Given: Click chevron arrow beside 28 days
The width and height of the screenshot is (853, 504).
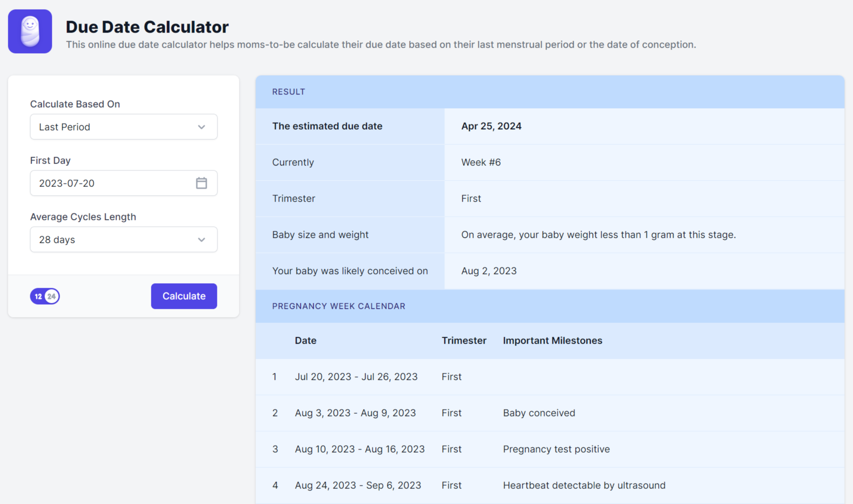Looking at the screenshot, I should 201,240.
